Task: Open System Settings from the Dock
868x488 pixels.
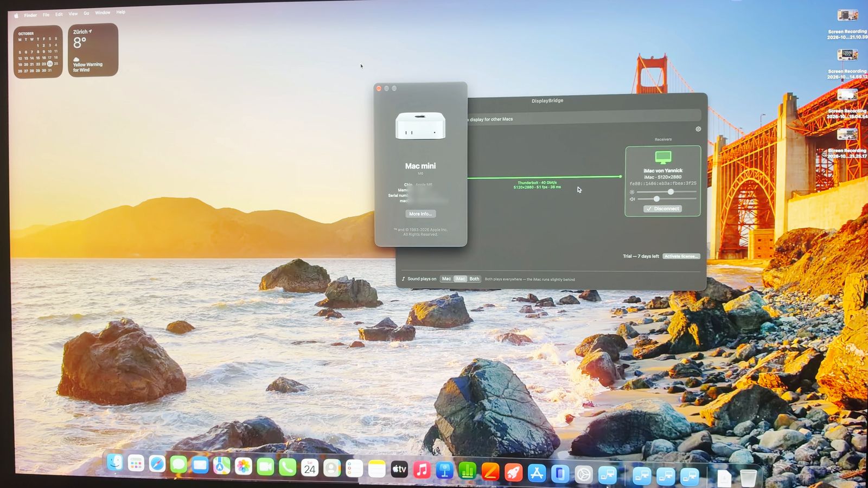Action: click(584, 474)
